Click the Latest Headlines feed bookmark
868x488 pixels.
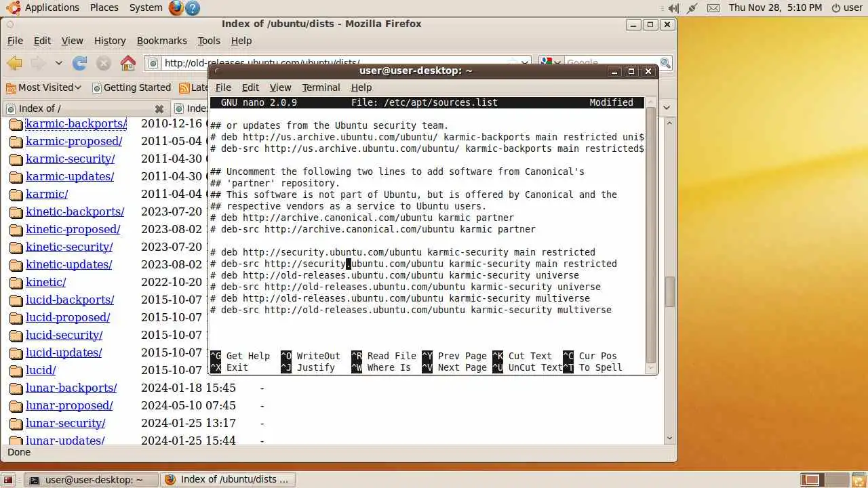[x=194, y=87]
